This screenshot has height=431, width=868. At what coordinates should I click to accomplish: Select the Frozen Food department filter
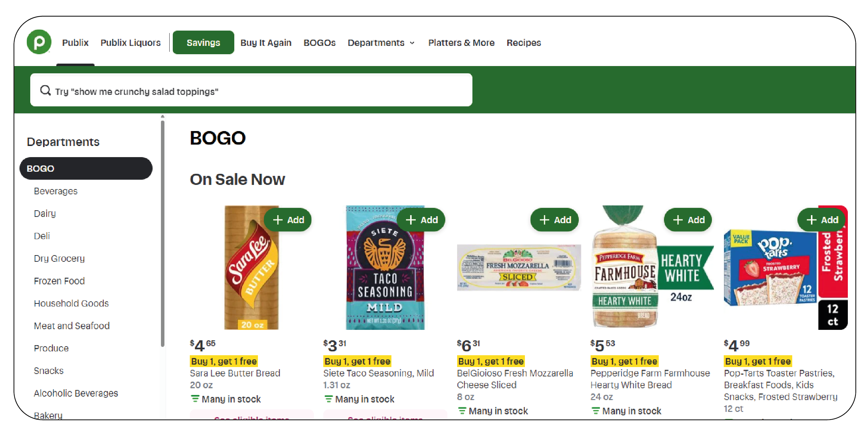pyautogui.click(x=59, y=280)
